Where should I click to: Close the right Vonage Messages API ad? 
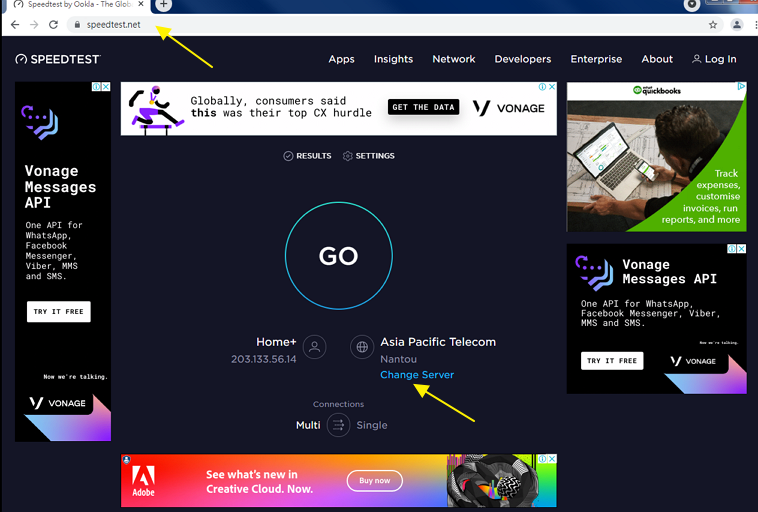[x=742, y=249]
